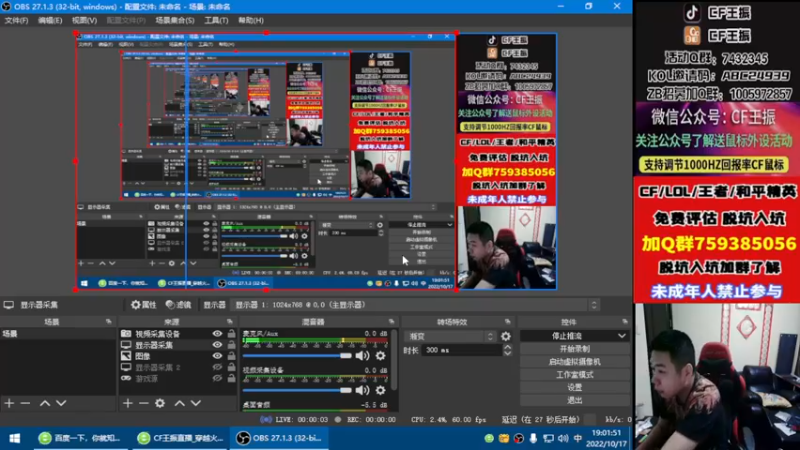The image size is (800, 450).
Task: Open transition properties gear beside 渐变
Action: (506, 336)
